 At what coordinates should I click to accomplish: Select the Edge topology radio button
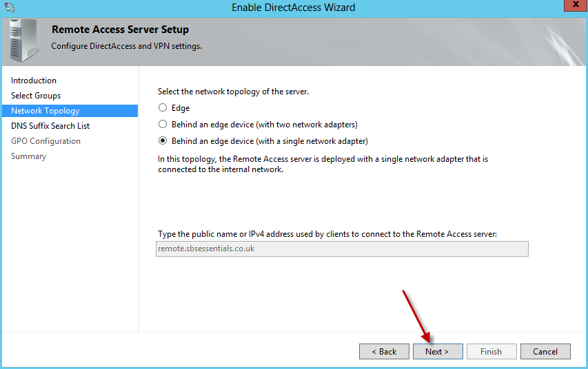pos(163,108)
